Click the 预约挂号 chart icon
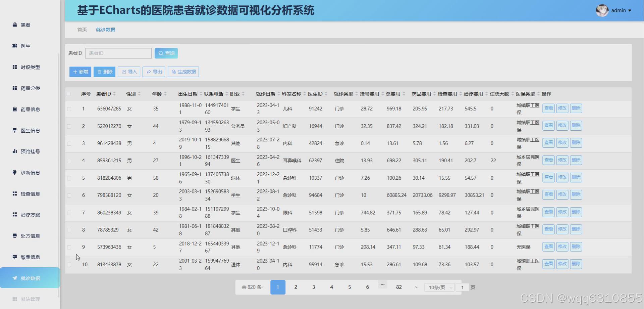Viewport: 644px width, 309px height. (15, 151)
